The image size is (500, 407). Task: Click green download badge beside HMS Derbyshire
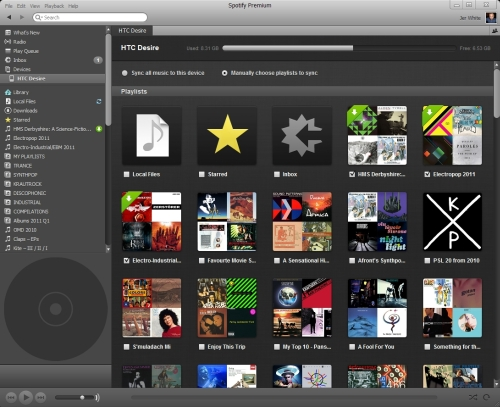tap(99, 129)
